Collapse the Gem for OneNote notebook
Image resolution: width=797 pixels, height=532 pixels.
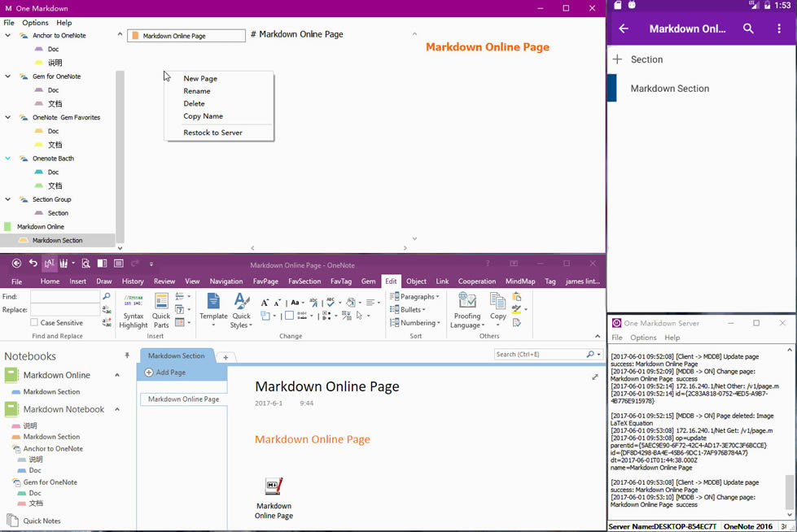(x=8, y=76)
